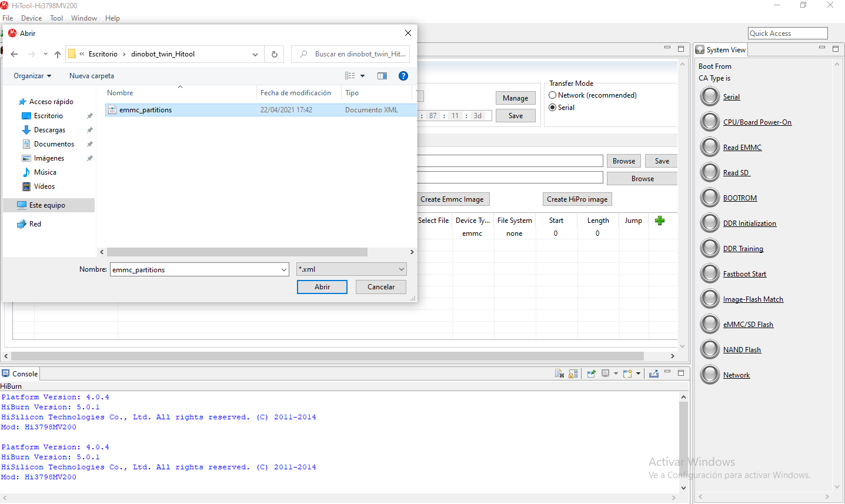Open the *.xml file type dropdown
The height and width of the screenshot is (504, 845).
pyautogui.click(x=351, y=269)
